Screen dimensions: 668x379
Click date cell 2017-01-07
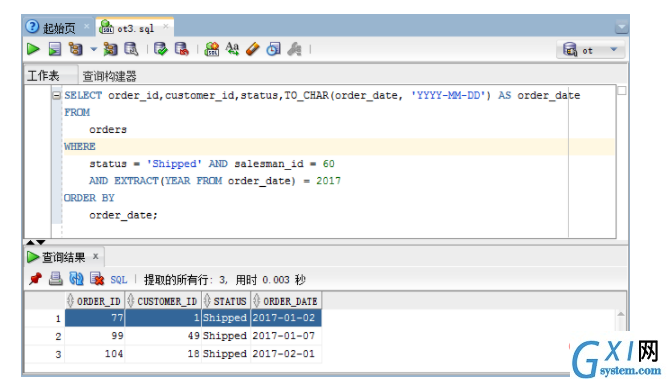(286, 336)
